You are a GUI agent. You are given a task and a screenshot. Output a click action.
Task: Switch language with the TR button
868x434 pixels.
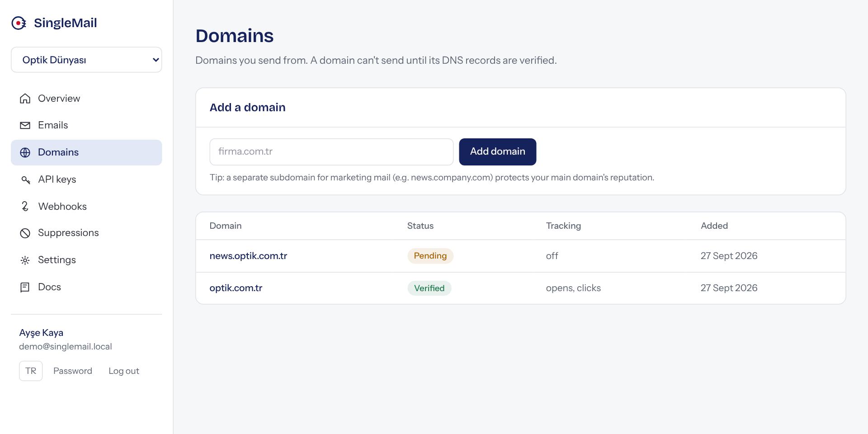click(x=31, y=371)
